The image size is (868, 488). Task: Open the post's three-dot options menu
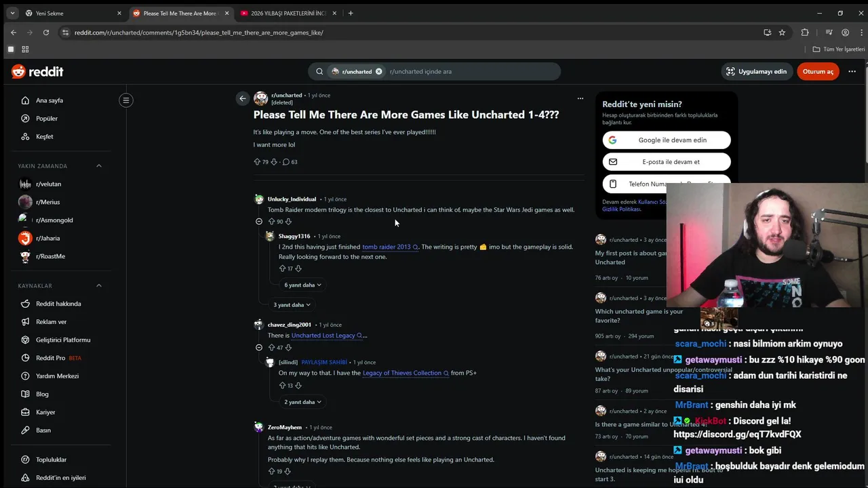(580, 98)
